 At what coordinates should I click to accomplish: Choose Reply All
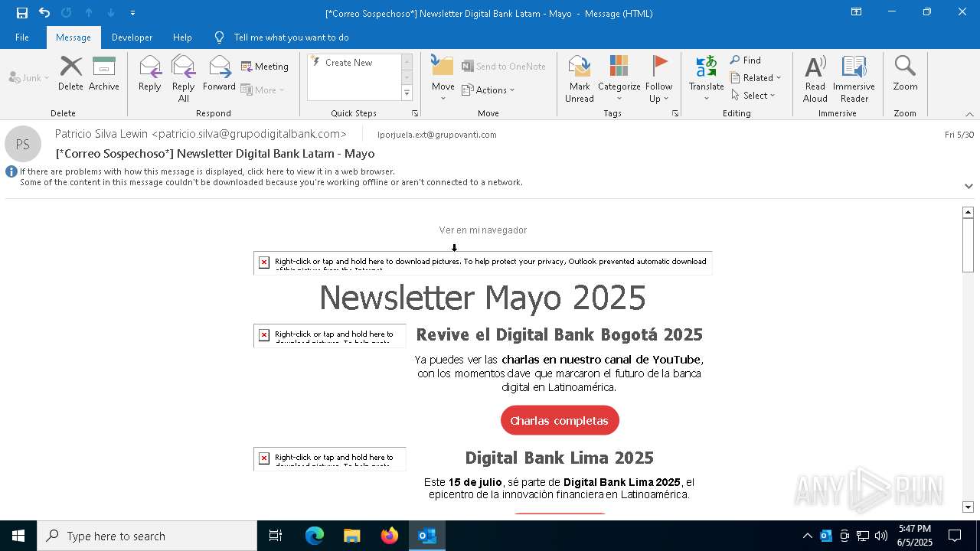coord(183,79)
